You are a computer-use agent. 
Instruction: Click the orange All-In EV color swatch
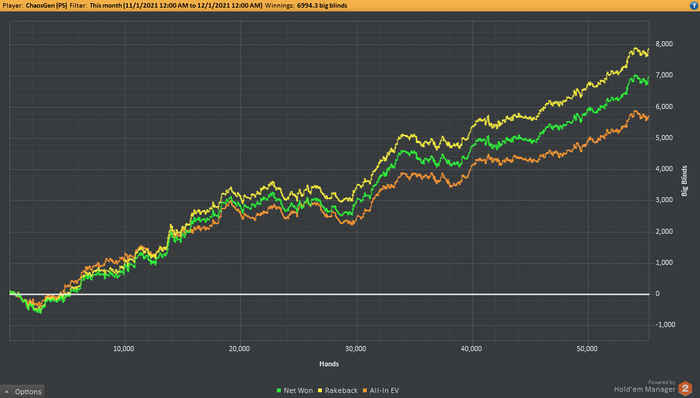[365, 390]
